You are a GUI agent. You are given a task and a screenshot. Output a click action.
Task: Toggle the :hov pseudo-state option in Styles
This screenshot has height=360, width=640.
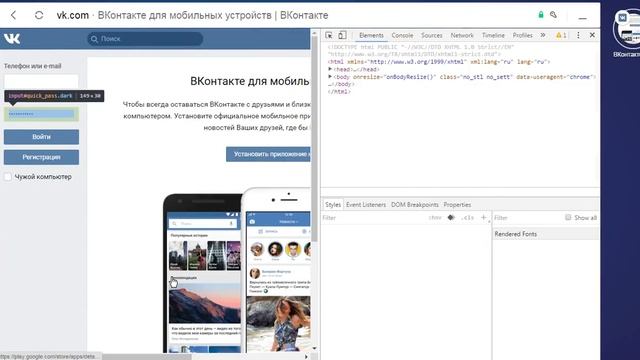tap(435, 218)
